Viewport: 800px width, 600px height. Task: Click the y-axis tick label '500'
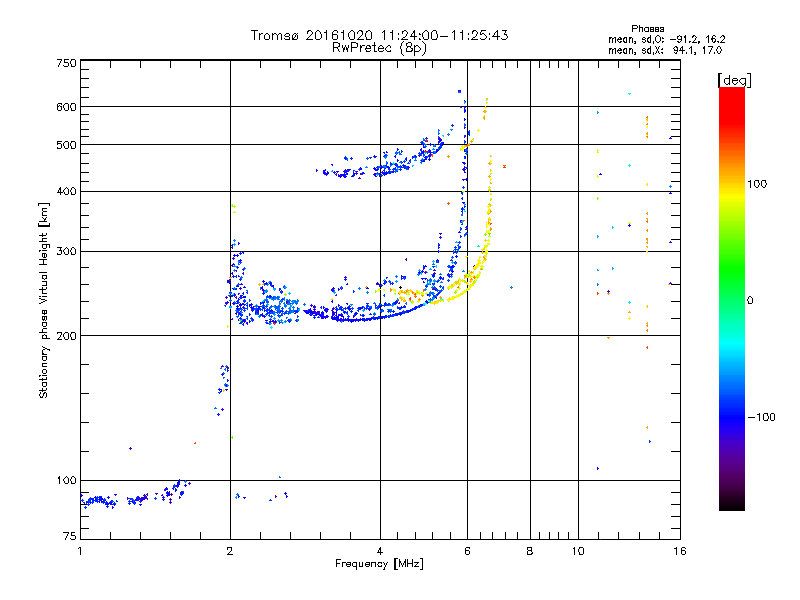tap(66, 145)
